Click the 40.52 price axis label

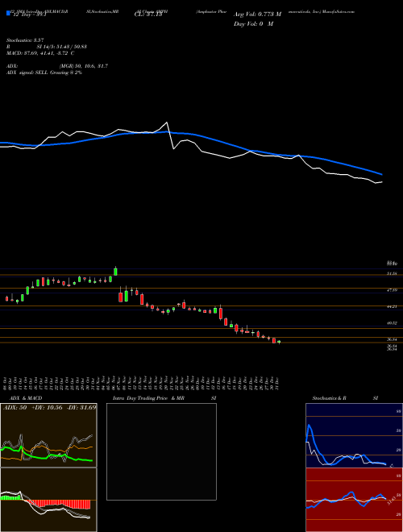coord(393,323)
